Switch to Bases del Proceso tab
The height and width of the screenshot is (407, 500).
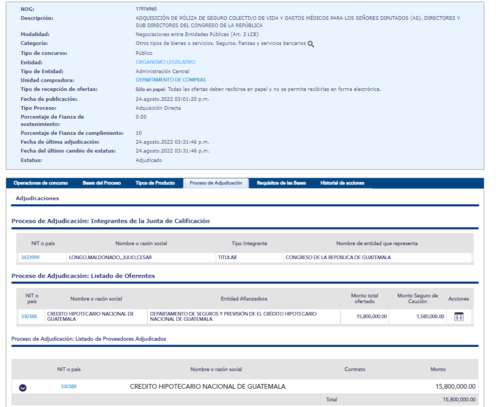click(102, 183)
